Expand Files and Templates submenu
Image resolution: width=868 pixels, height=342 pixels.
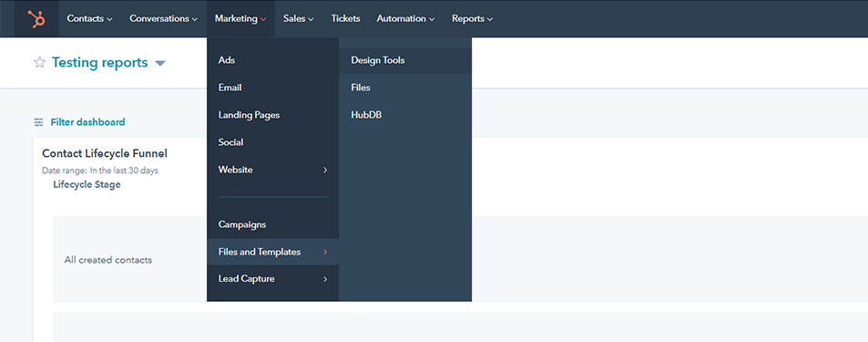tap(273, 252)
